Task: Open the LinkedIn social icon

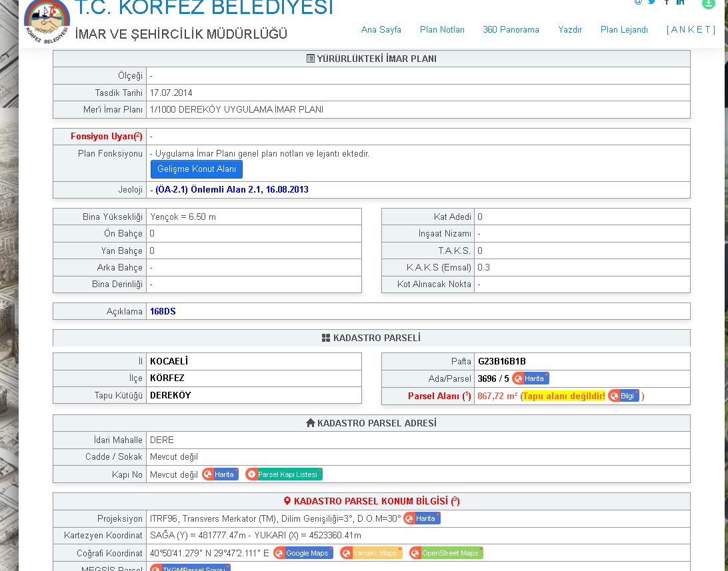Action: pos(680,2)
